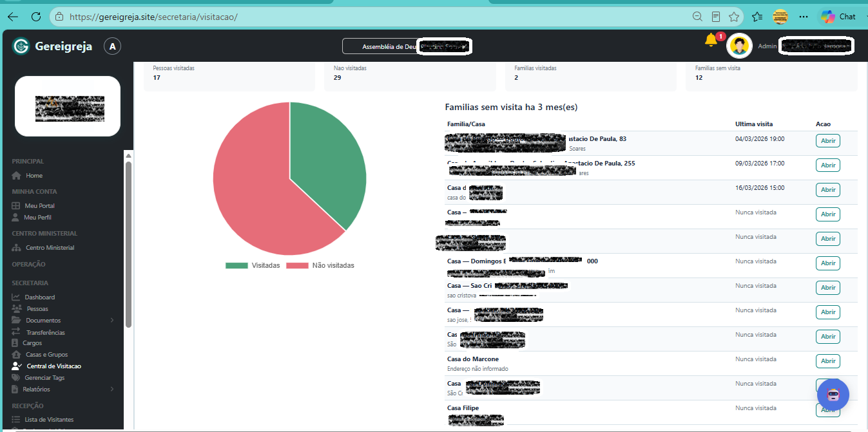Toggle Visitadas legend color swatch
The width and height of the screenshot is (868, 432).
click(x=236, y=265)
